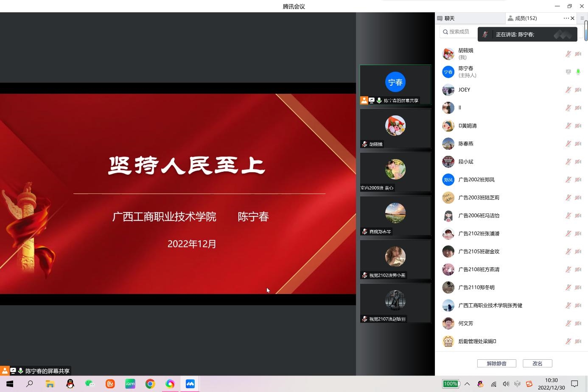
Task: Click green microphone icon of host 陈宁春
Action: click(x=578, y=72)
